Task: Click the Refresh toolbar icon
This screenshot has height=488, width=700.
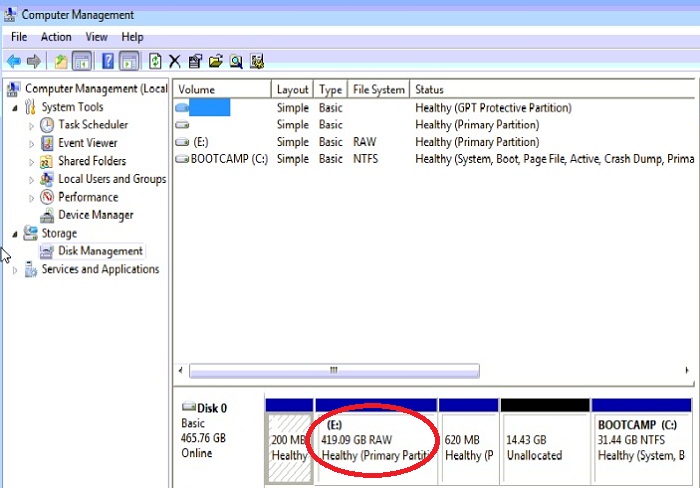Action: [x=155, y=61]
